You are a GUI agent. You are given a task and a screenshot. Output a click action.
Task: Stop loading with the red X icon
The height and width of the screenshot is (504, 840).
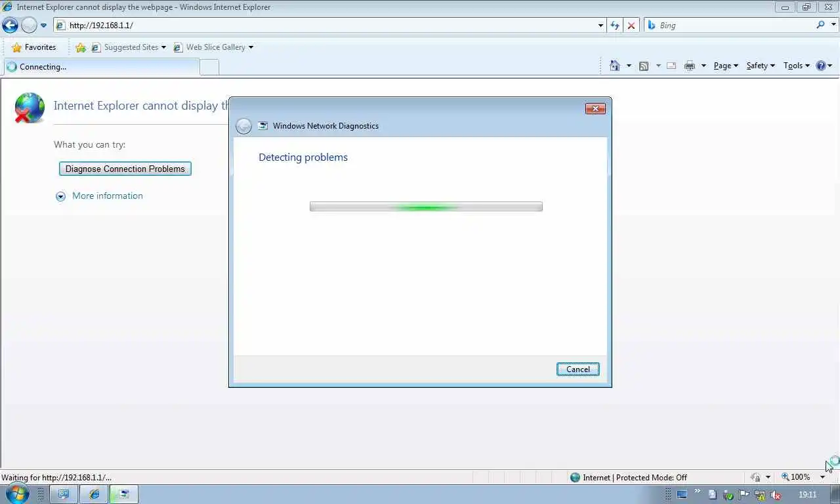tap(631, 26)
